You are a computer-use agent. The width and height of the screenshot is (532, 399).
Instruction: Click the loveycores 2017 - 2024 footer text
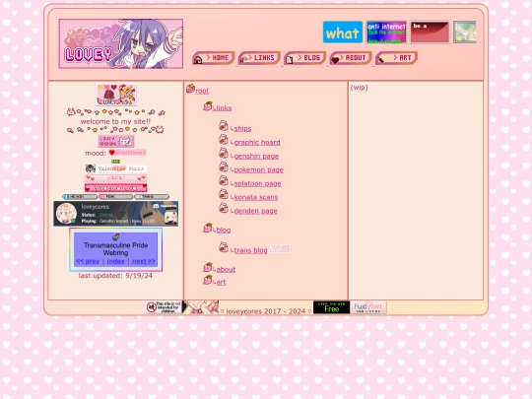[x=266, y=311]
